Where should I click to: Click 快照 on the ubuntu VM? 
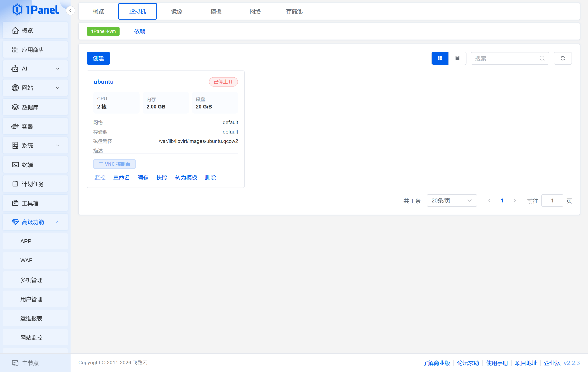point(162,177)
